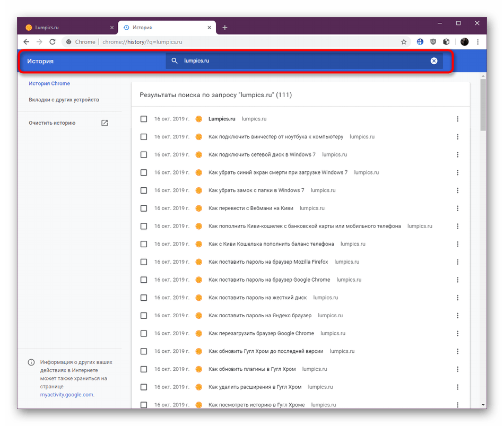Open actions menu for Яндекс браузер entry
Image resolution: width=504 pixels, height=426 pixels.
tap(457, 316)
